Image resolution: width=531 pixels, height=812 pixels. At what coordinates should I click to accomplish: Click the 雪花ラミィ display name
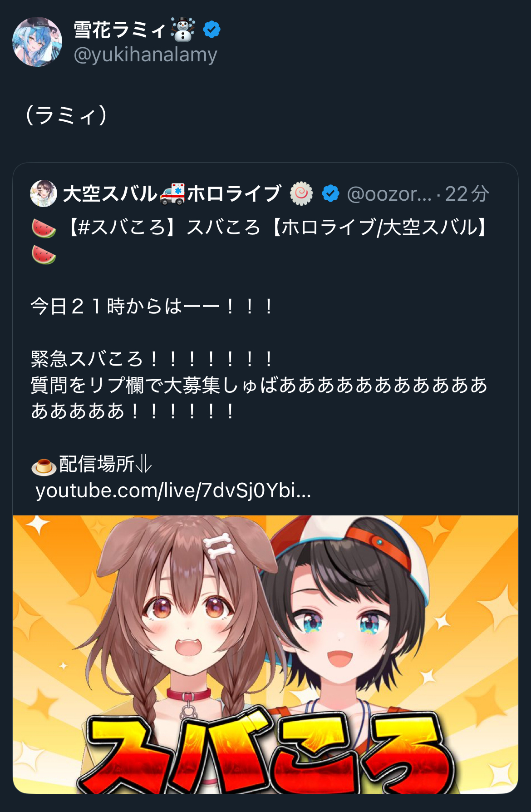pos(120,30)
